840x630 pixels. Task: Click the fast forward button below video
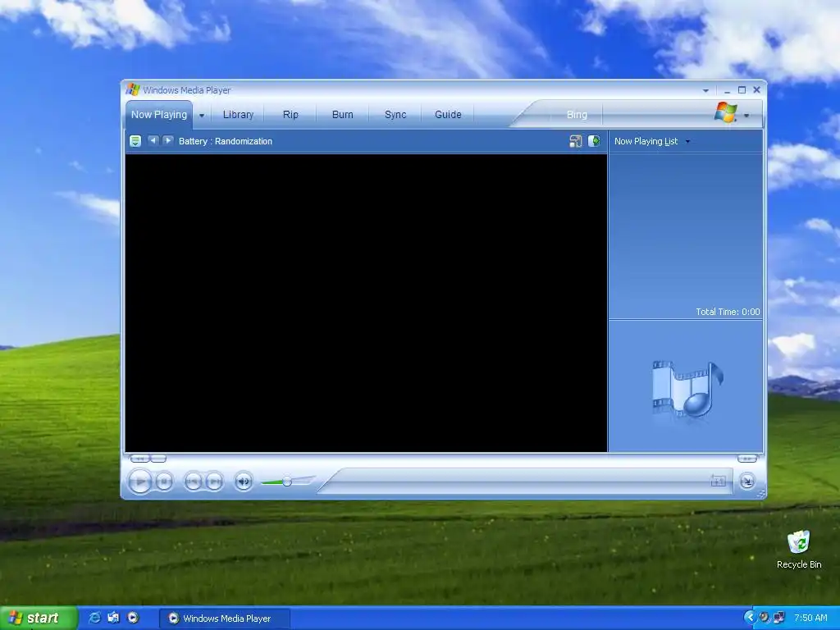coord(747,459)
